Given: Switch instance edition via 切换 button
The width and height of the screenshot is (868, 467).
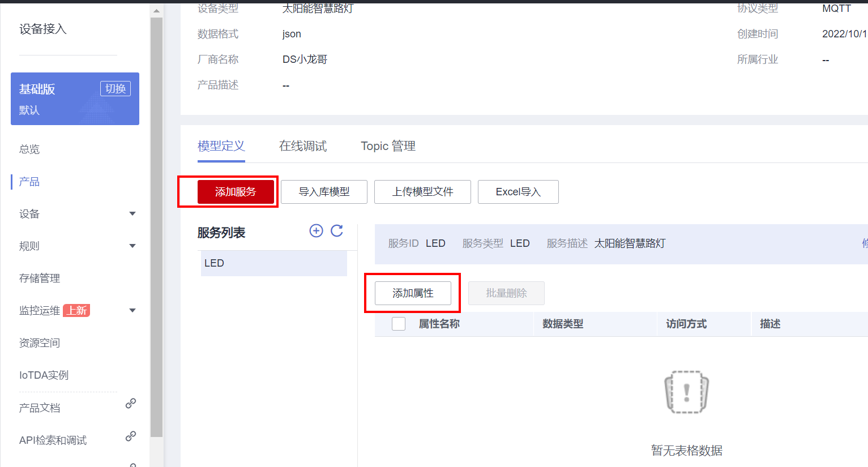Looking at the screenshot, I should pyautogui.click(x=116, y=89).
